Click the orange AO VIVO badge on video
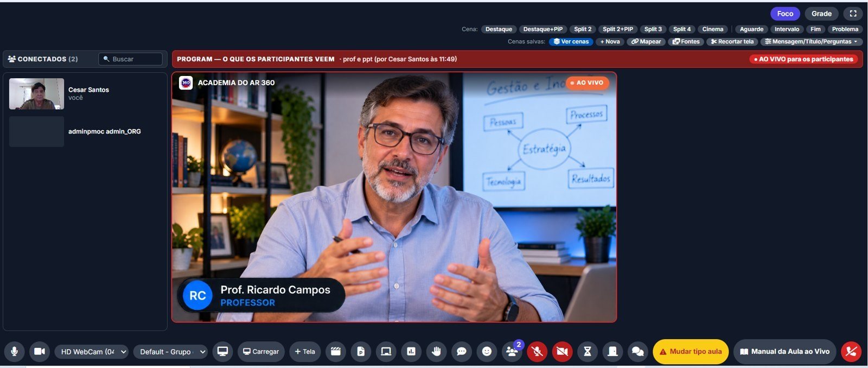Image resolution: width=868 pixels, height=368 pixels. pyautogui.click(x=587, y=83)
